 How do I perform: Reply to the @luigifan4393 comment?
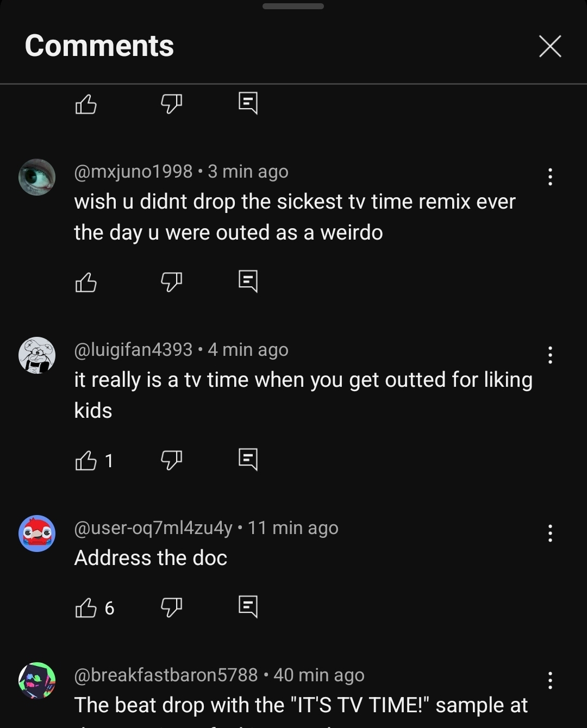248,460
